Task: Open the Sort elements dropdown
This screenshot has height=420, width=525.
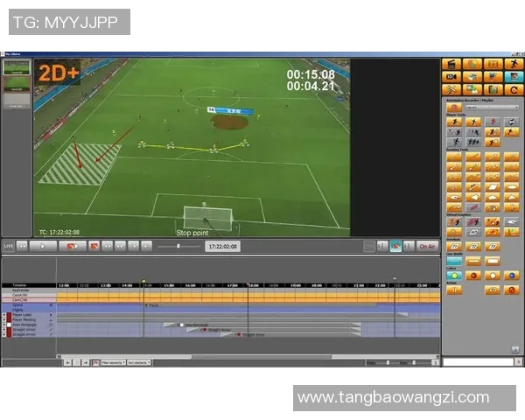Action: click(140, 362)
